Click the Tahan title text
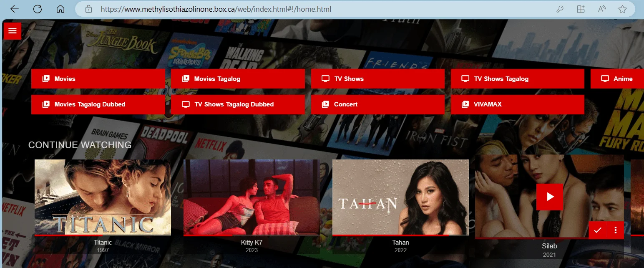The image size is (644, 268). click(400, 243)
